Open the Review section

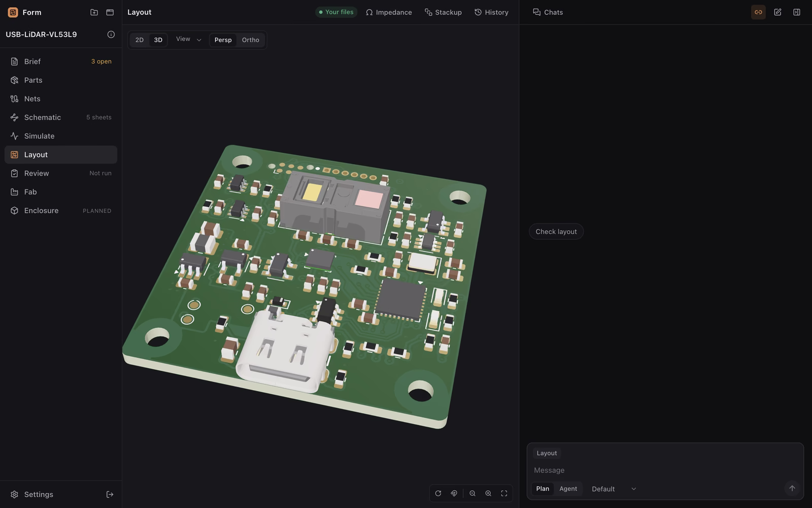(x=61, y=173)
